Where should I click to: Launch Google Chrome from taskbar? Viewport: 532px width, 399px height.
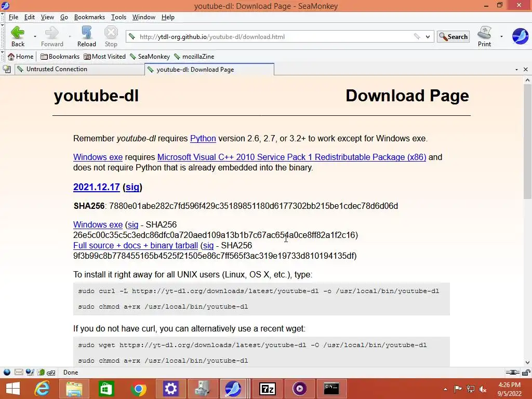pyautogui.click(x=138, y=389)
